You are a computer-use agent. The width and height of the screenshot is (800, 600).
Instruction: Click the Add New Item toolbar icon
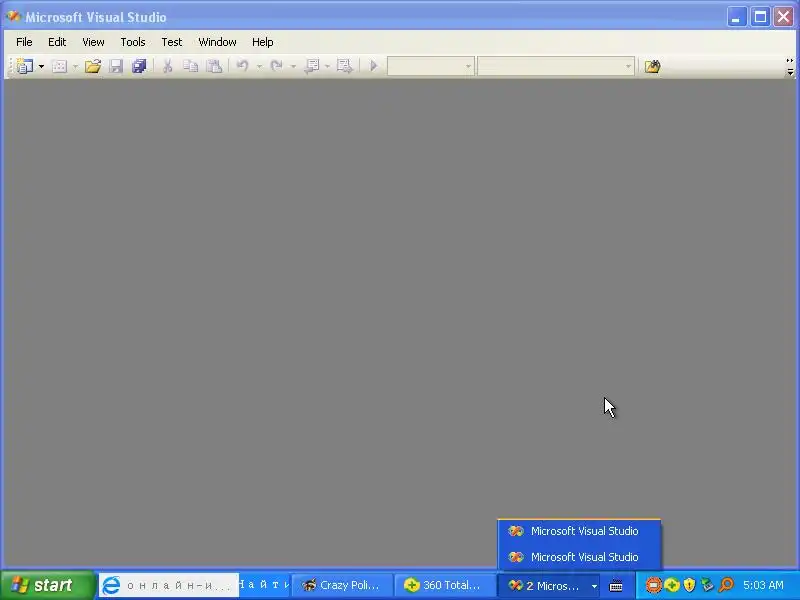point(60,66)
